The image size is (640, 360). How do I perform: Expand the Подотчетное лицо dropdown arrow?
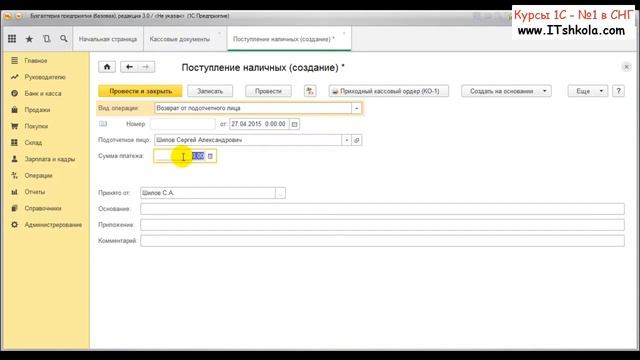click(347, 140)
